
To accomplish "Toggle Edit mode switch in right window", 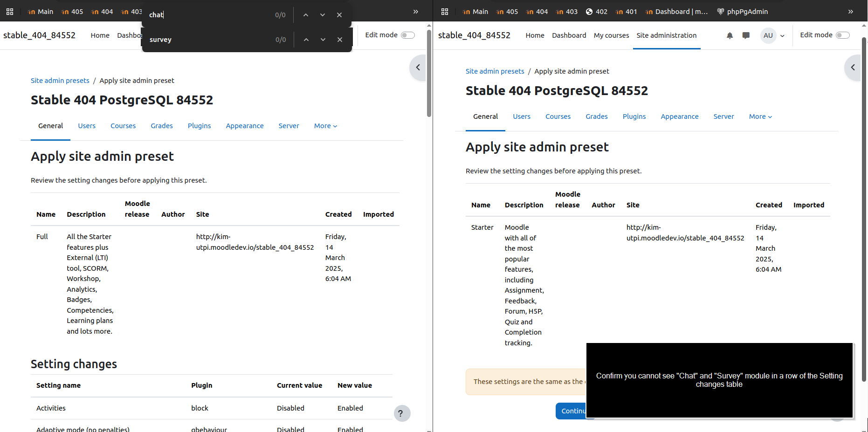I will (x=843, y=35).
